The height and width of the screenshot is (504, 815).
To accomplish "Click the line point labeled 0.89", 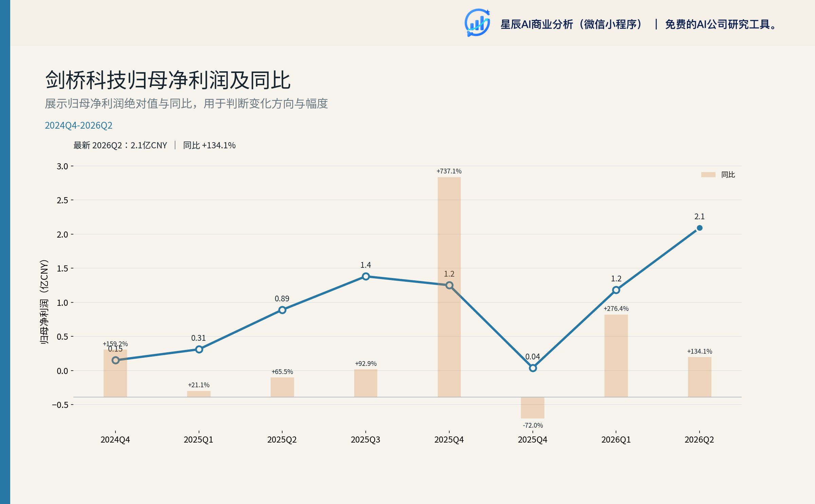I will [282, 310].
